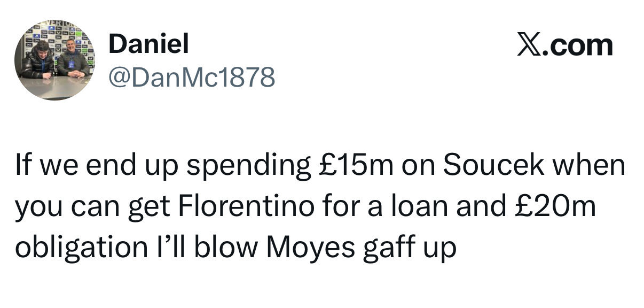Image resolution: width=644 pixels, height=308 pixels.
Task: Click Daniel's profile avatar picture
Action: coord(54,60)
